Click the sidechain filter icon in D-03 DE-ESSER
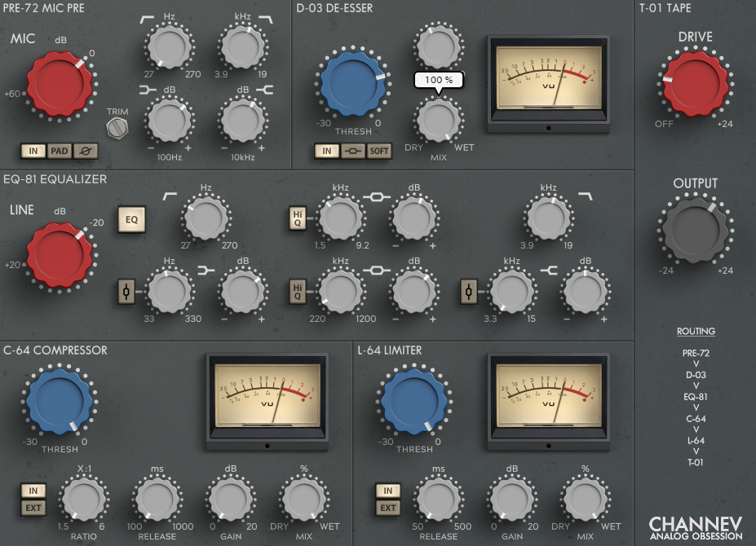 tap(355, 152)
